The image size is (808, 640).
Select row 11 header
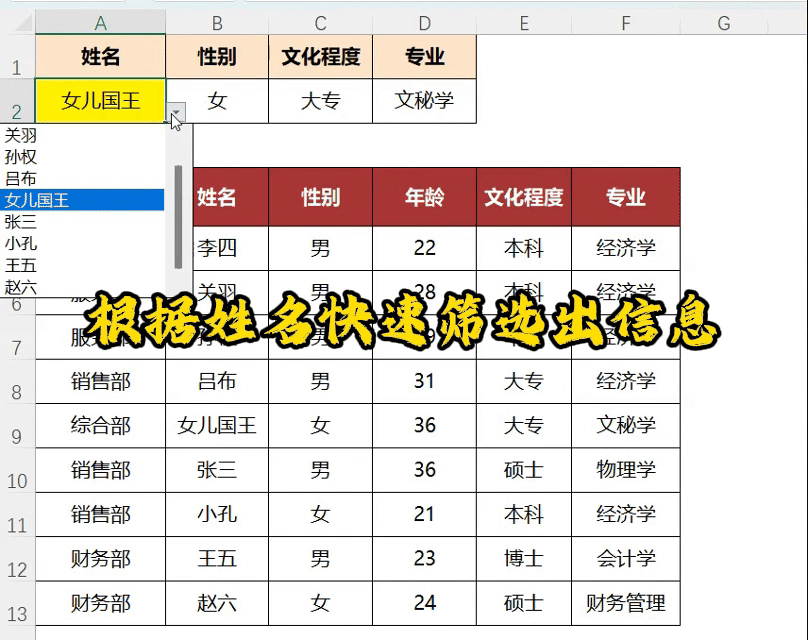17,514
